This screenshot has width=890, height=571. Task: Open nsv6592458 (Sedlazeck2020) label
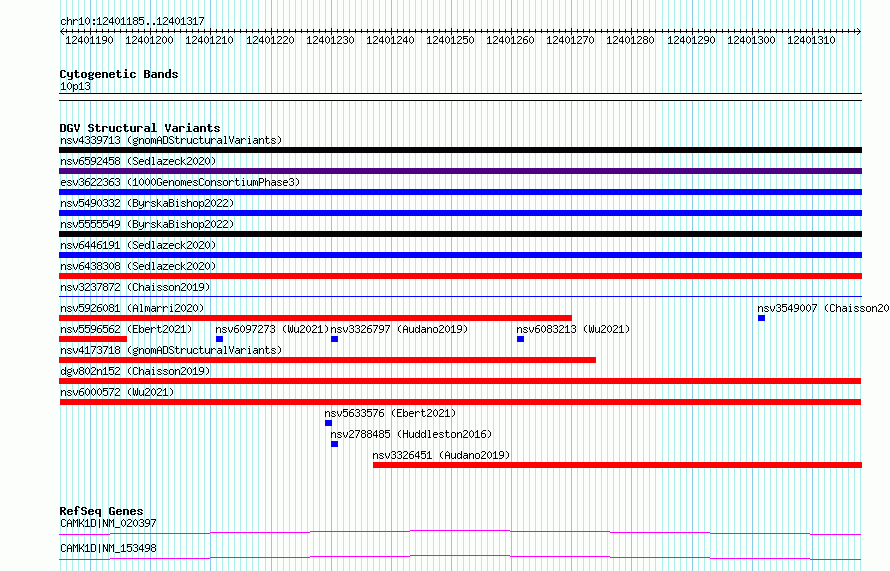138,161
